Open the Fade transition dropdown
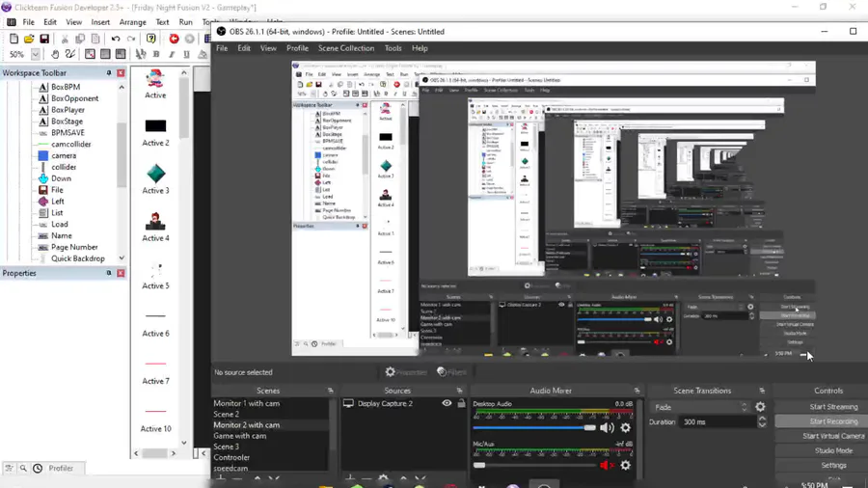Screen dimensions: 868x488 [x=701, y=407]
